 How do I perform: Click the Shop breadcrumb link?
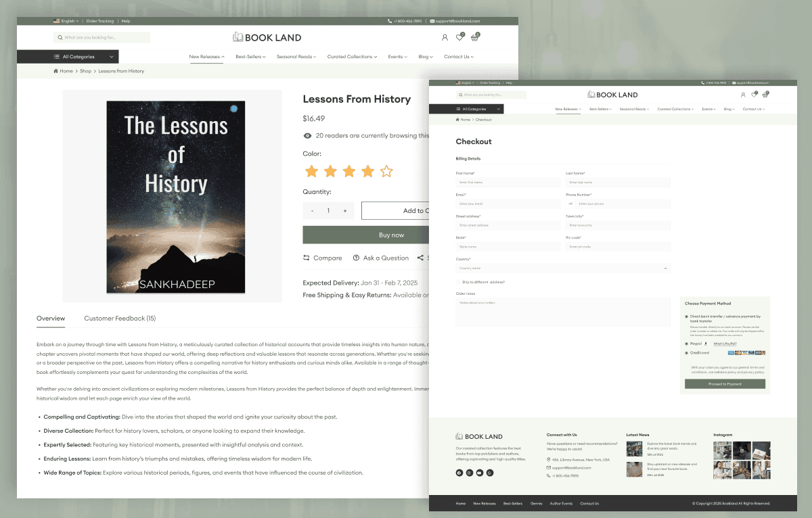click(85, 71)
